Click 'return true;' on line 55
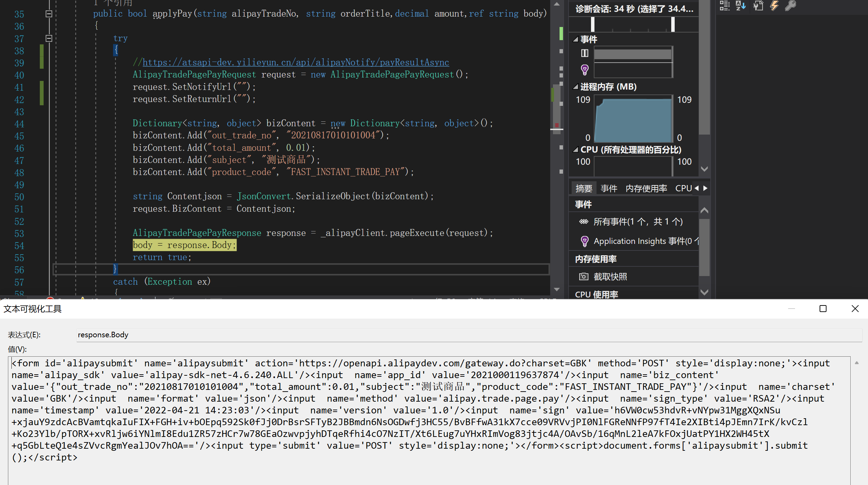The height and width of the screenshot is (485, 868). (x=162, y=257)
